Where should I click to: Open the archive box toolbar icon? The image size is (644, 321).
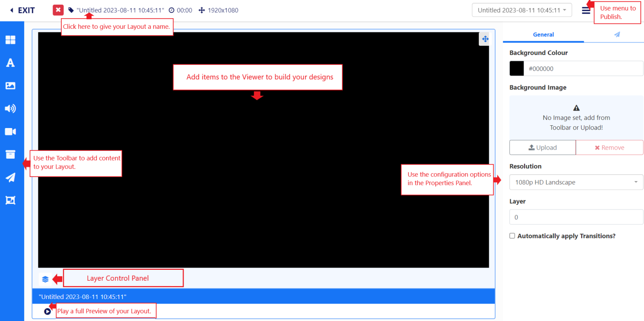click(x=10, y=155)
